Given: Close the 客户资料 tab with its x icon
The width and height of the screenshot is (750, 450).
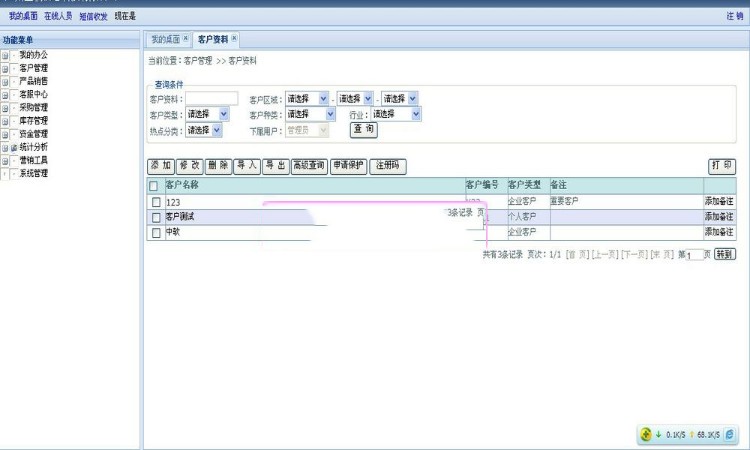Looking at the screenshot, I should tap(234, 38).
